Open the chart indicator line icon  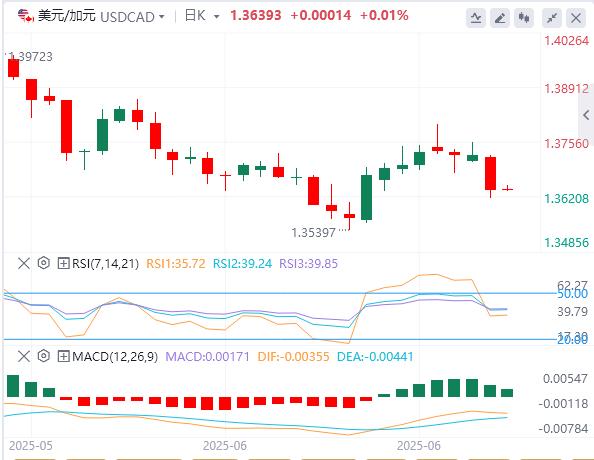pos(476,18)
